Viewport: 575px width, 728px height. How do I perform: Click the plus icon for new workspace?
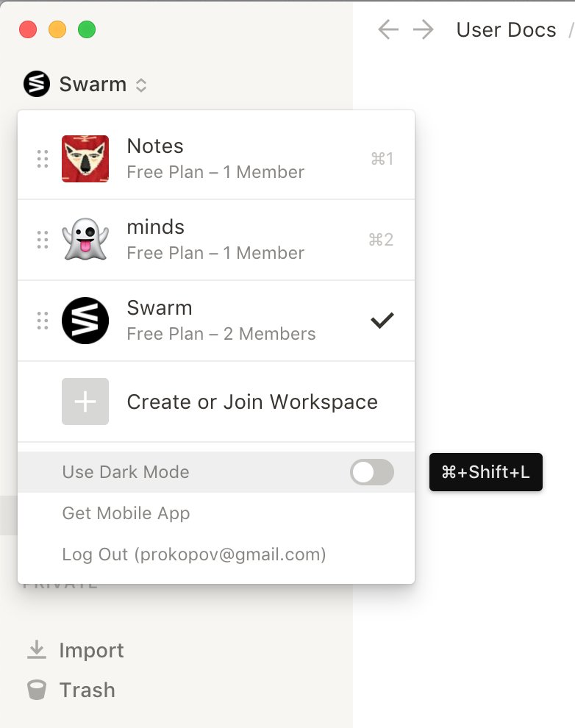tap(85, 402)
